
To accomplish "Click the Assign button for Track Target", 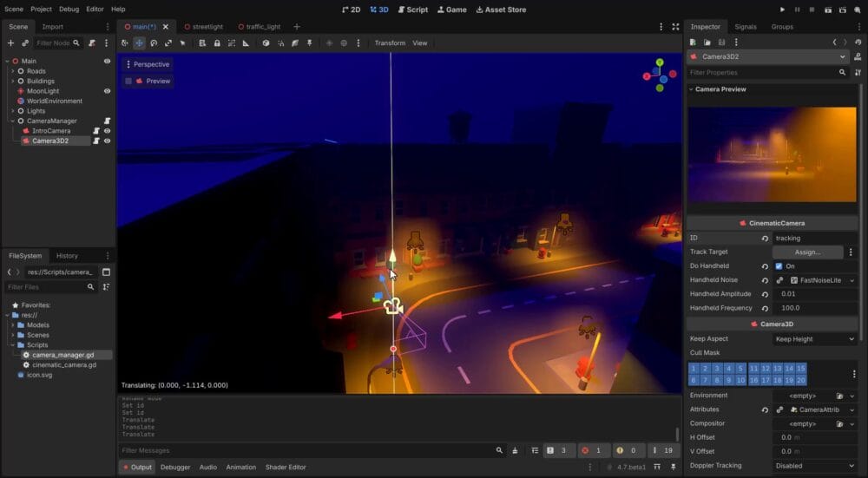I will click(x=807, y=252).
